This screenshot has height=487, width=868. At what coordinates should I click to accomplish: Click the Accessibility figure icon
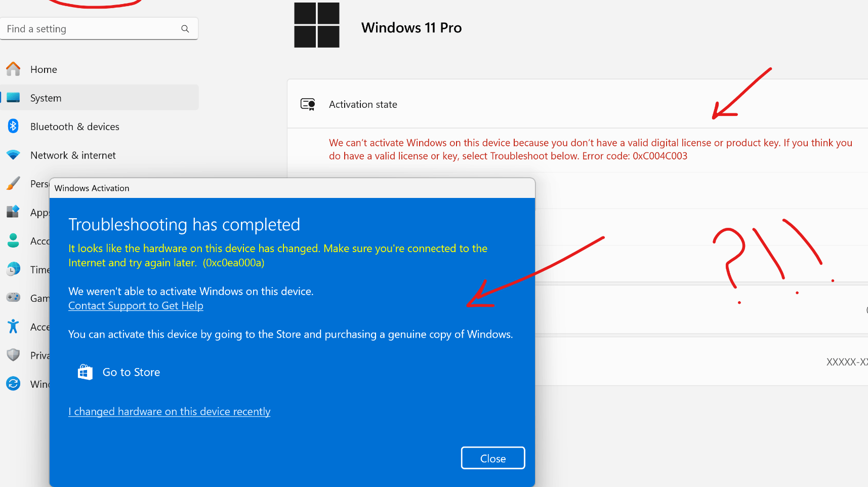[13, 327]
